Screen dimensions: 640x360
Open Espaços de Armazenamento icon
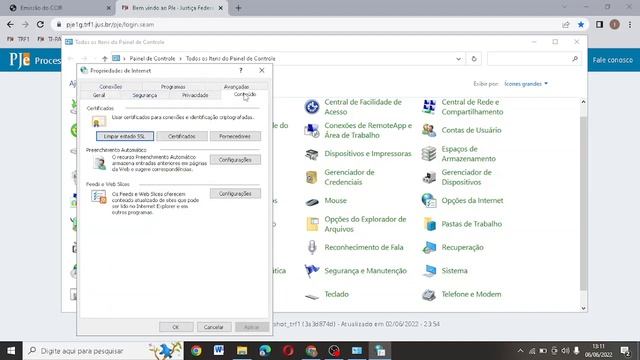pyautogui.click(x=429, y=154)
